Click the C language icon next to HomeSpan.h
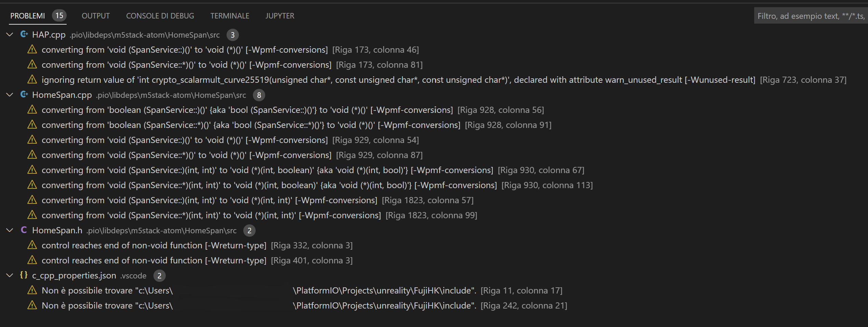868x327 pixels. coord(24,230)
